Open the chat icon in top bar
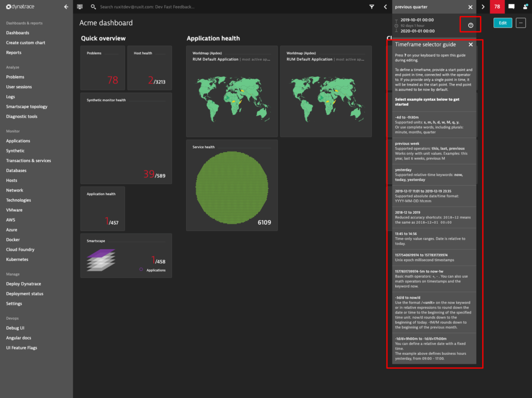 [x=511, y=7]
